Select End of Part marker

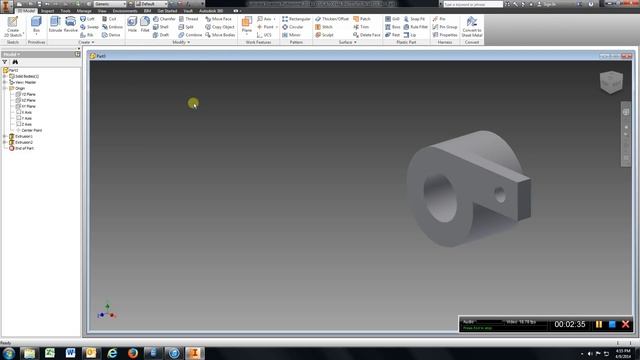[x=21, y=149]
